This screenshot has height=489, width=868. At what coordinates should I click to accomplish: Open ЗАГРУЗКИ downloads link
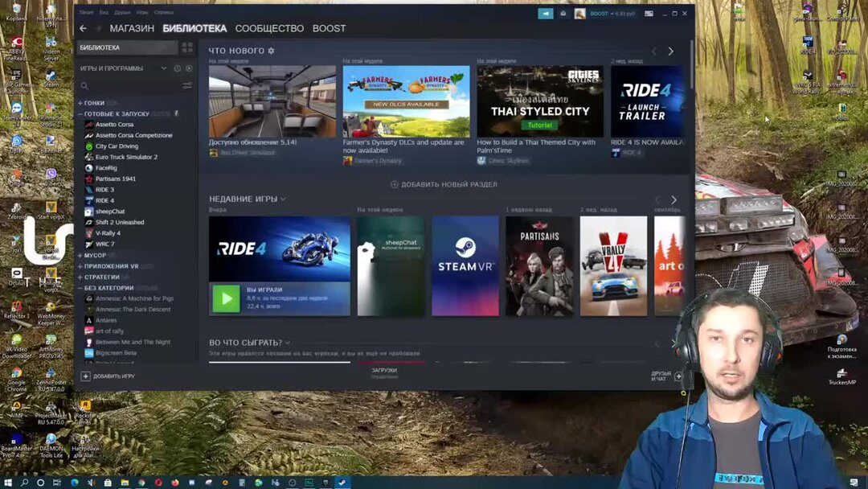click(x=384, y=372)
